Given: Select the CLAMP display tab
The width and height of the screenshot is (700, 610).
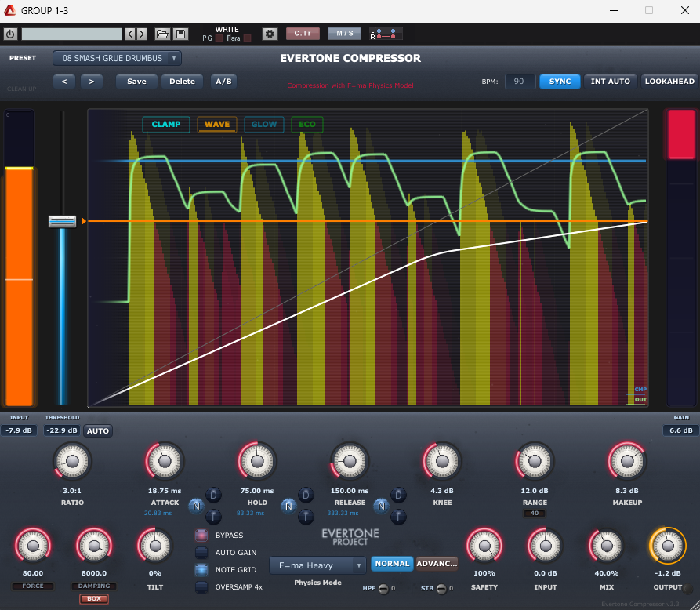Looking at the screenshot, I should click(x=165, y=124).
